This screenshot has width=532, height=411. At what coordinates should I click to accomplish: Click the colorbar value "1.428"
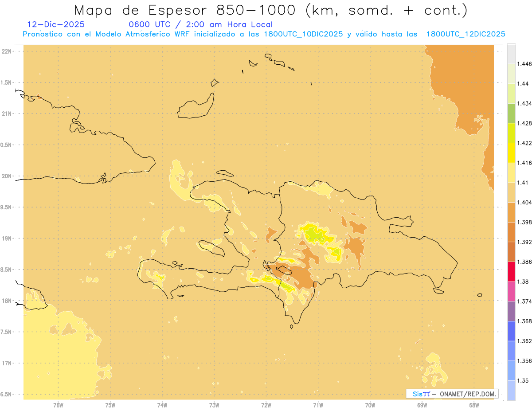(525, 123)
